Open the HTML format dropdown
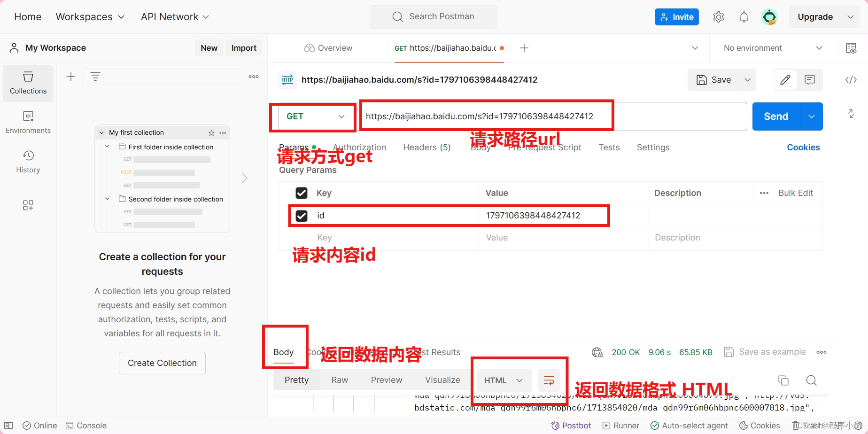The width and height of the screenshot is (868, 434). click(504, 380)
